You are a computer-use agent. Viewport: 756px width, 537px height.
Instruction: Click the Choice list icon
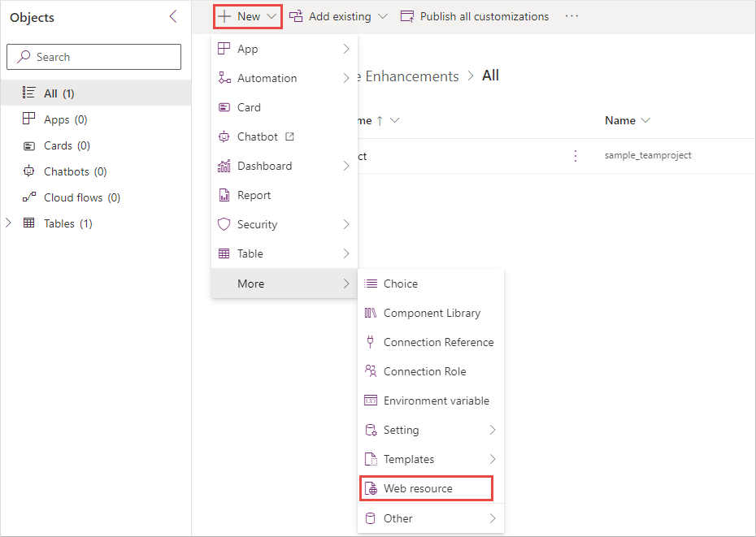371,284
